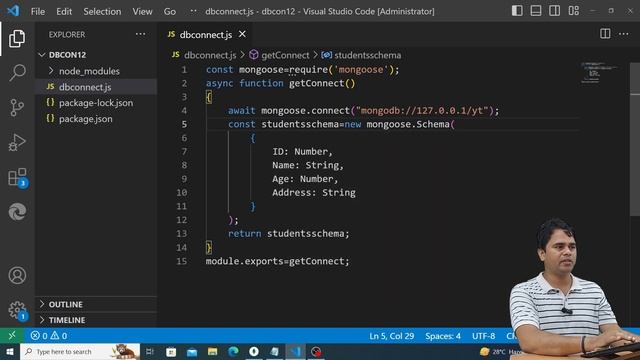Open the Manage gear icon

[x=17, y=310]
